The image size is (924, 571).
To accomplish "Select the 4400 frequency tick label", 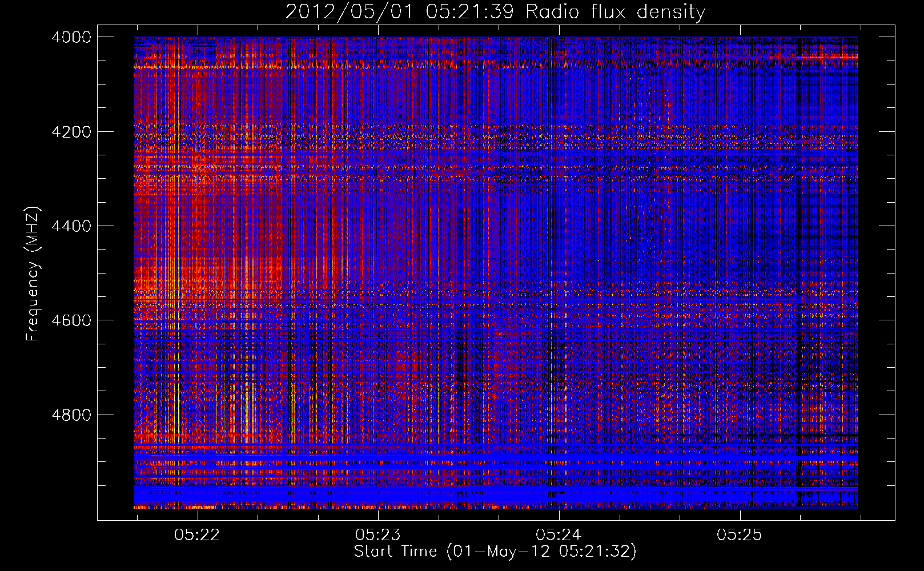I will click(71, 226).
